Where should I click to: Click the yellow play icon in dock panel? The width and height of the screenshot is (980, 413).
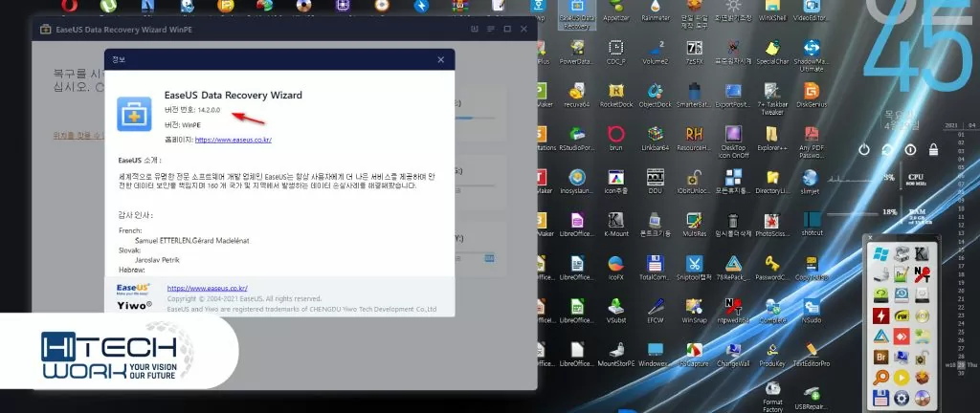(901, 378)
